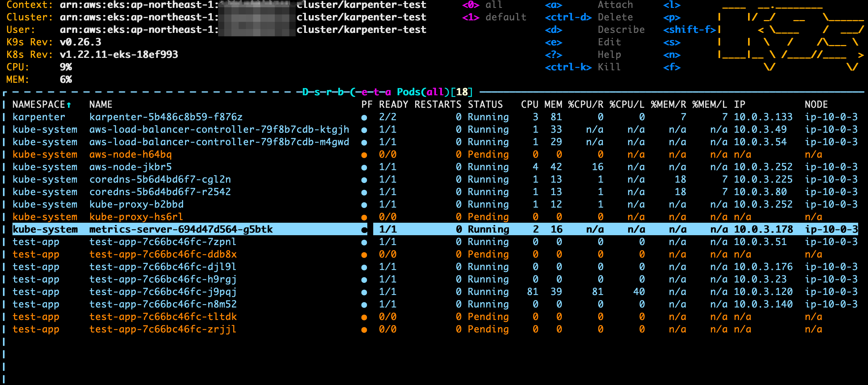
Task: Click port-forward dot for karpenter pod
Action: (364, 118)
